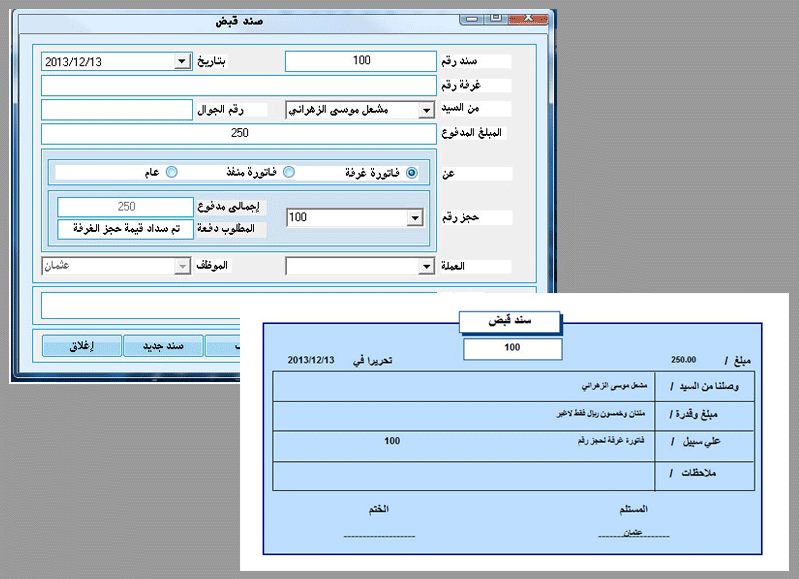Open the 'العملة' currency dropdown
Image resolution: width=799 pixels, height=579 pixels.
[x=426, y=266]
